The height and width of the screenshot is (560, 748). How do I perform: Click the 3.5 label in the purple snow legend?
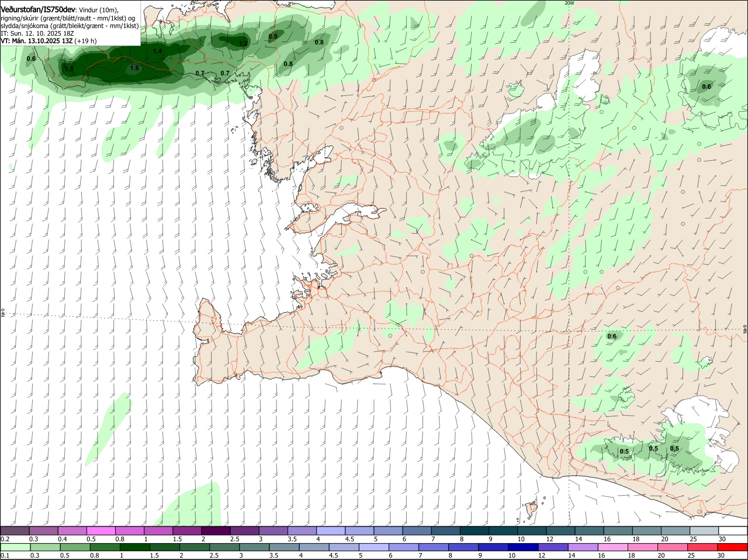click(292, 539)
